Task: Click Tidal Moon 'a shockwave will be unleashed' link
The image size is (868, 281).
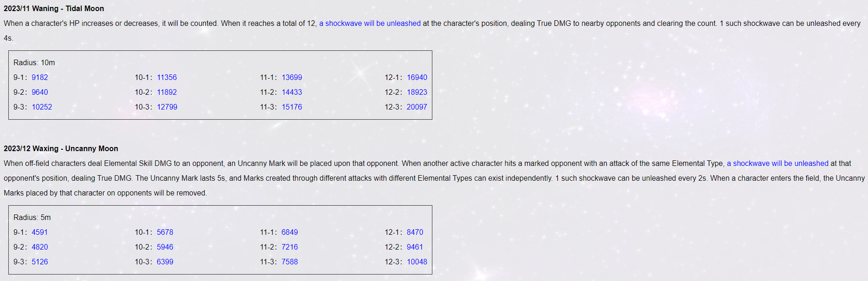Action: [370, 23]
